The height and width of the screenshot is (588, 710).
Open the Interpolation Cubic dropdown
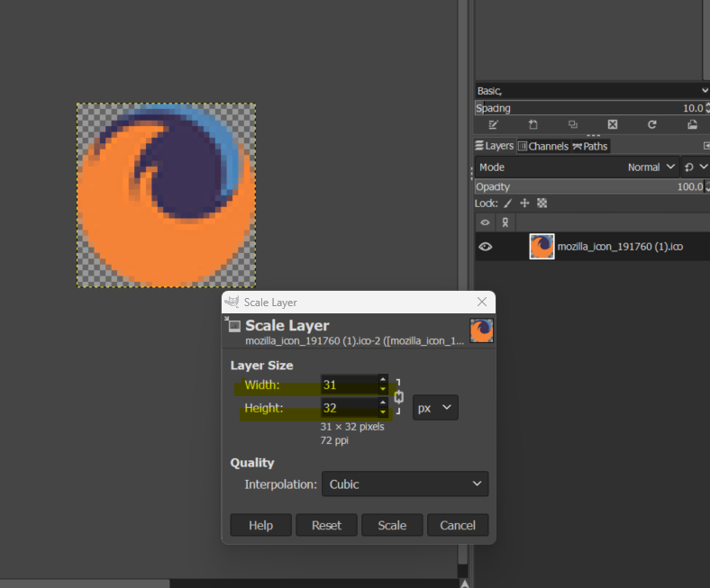(x=405, y=484)
